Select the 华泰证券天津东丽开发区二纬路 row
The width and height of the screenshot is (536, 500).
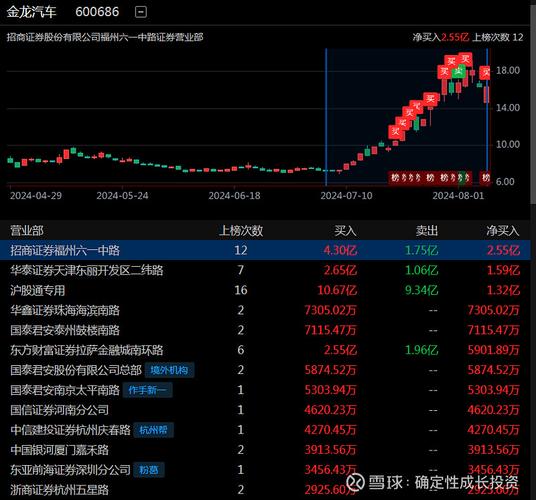pyautogui.click(x=265, y=270)
